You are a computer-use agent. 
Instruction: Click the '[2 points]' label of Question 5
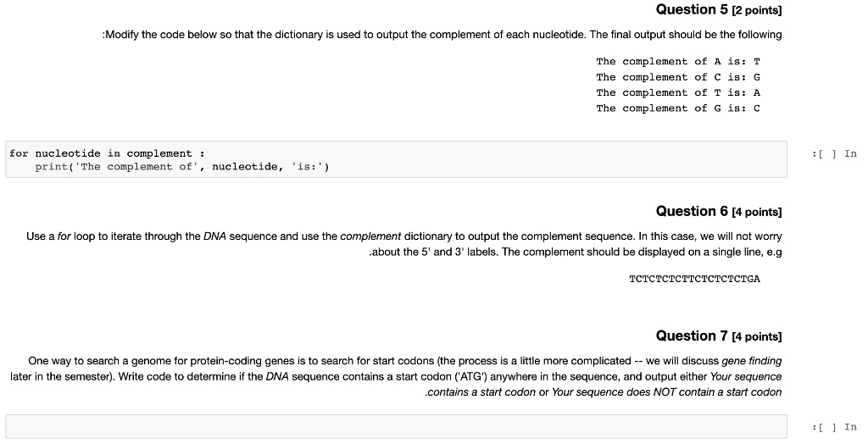pyautogui.click(x=757, y=10)
